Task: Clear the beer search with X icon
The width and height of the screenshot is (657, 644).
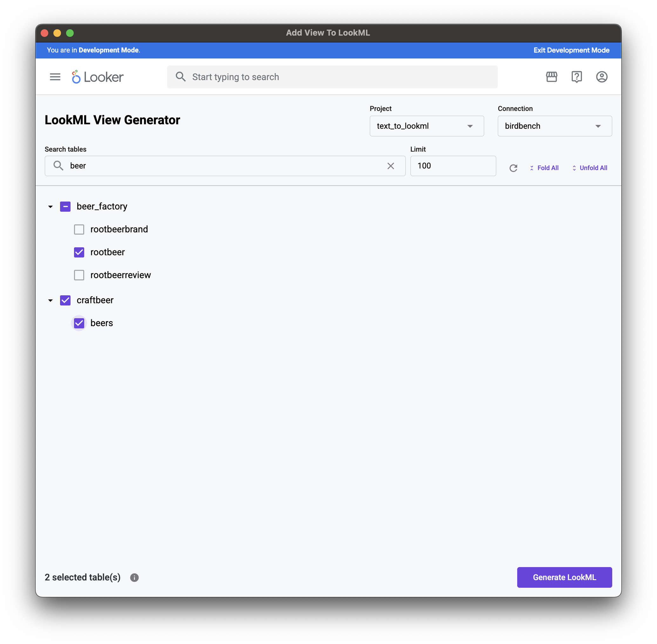Action: (x=390, y=166)
